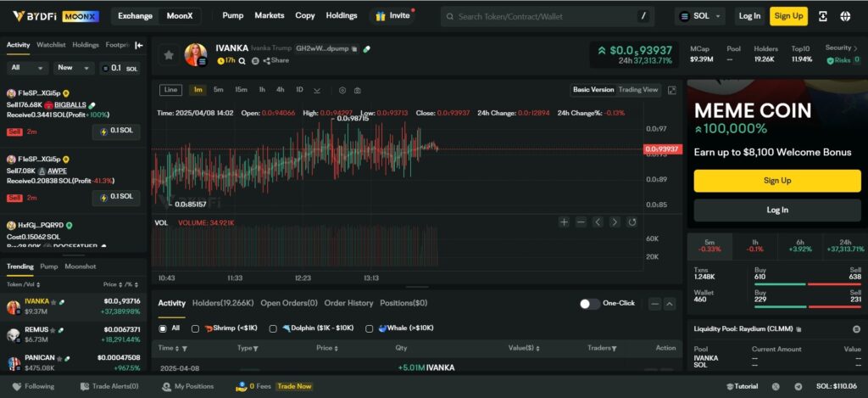
Task: Click the chart fullscreen expand icon
Action: [x=672, y=90]
